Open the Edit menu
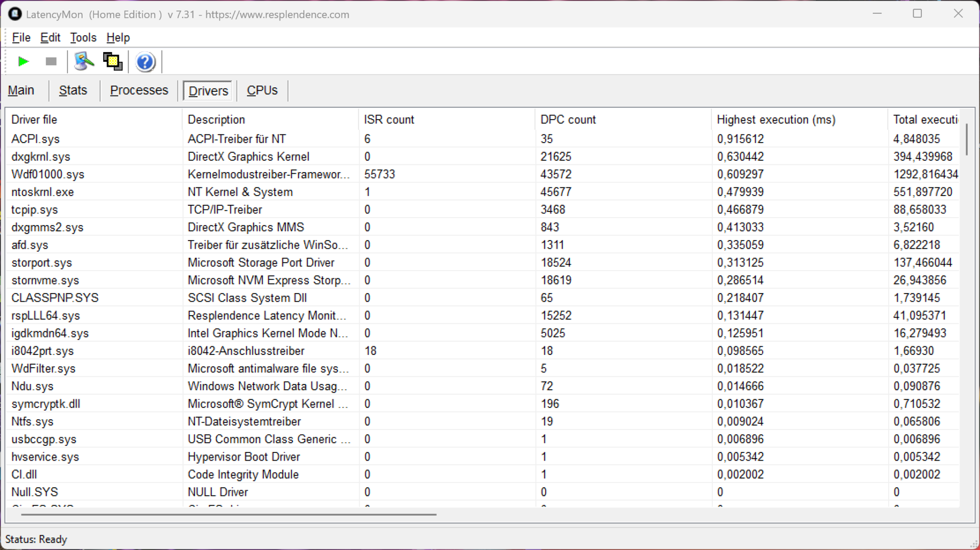The width and height of the screenshot is (980, 550). [x=50, y=38]
